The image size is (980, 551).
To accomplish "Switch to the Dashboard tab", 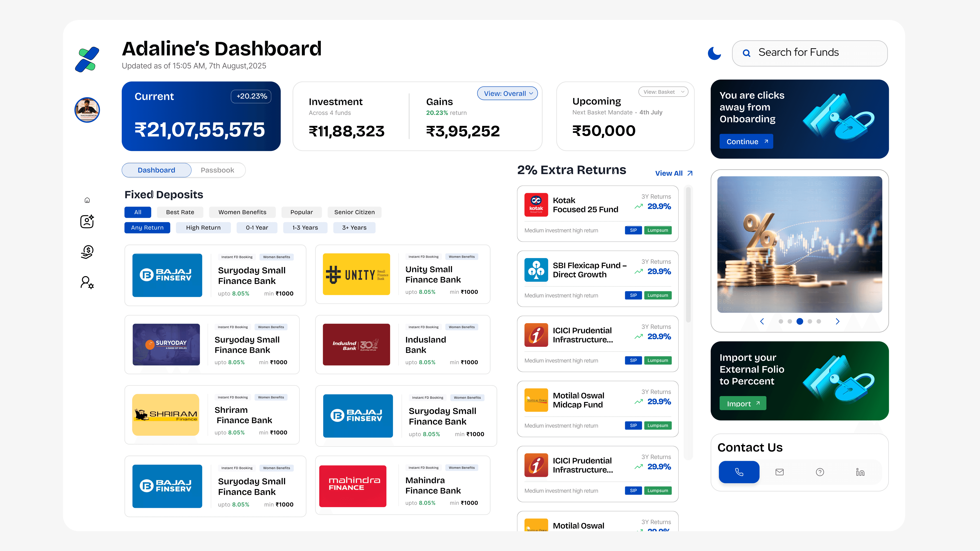I will (156, 170).
